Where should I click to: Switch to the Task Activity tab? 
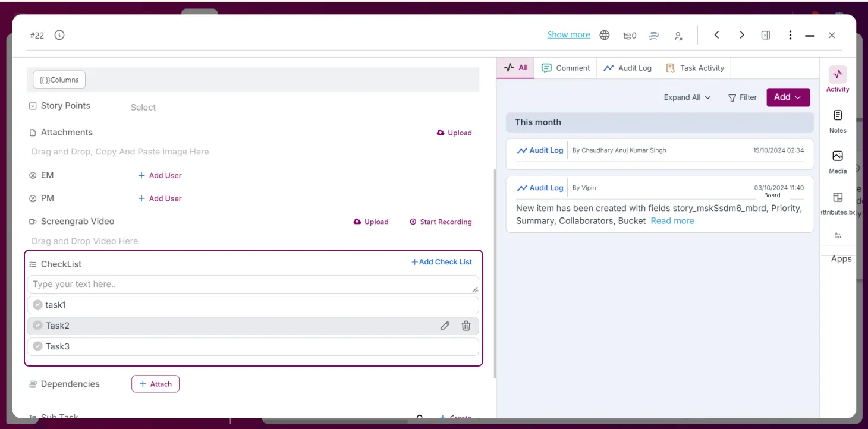tap(694, 68)
